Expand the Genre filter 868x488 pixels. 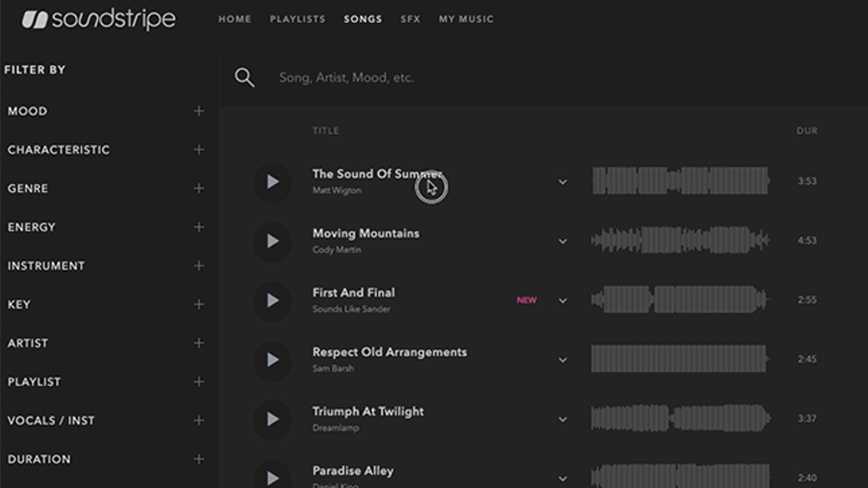[x=199, y=188]
